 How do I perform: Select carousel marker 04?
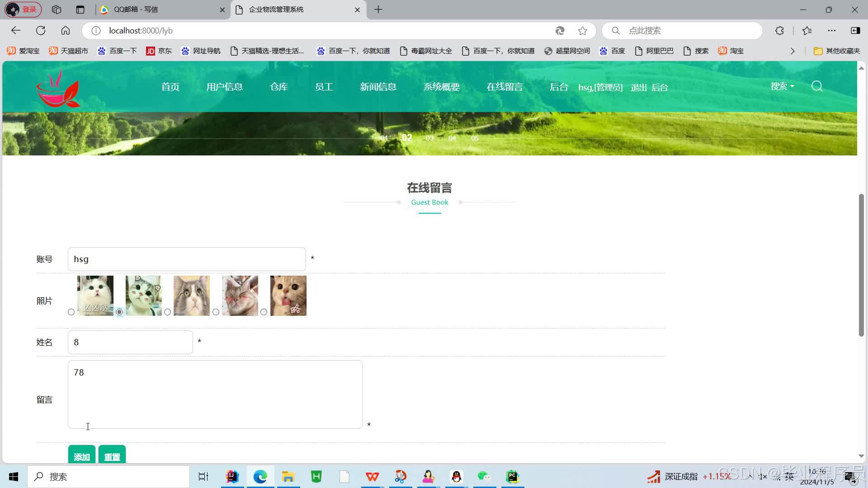point(452,138)
